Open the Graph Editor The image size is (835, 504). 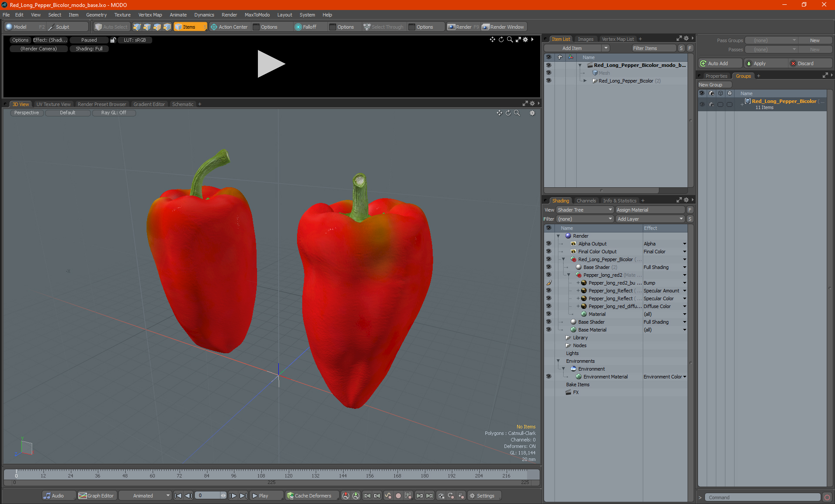pyautogui.click(x=97, y=496)
